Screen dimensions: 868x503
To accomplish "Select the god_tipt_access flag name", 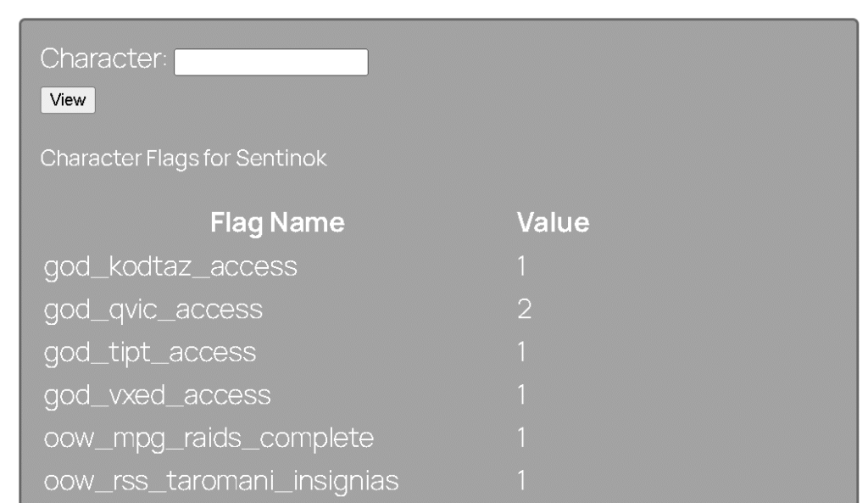I will (x=149, y=353).
